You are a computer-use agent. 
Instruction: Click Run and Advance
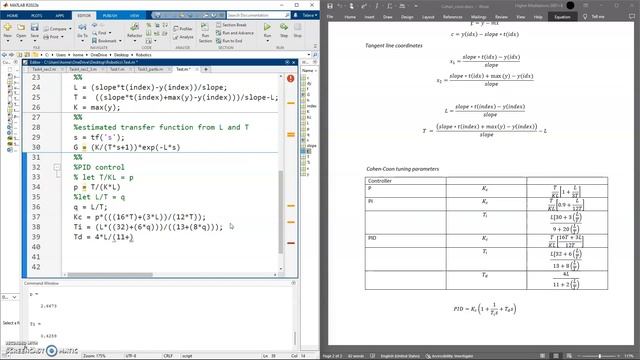pos(235,33)
